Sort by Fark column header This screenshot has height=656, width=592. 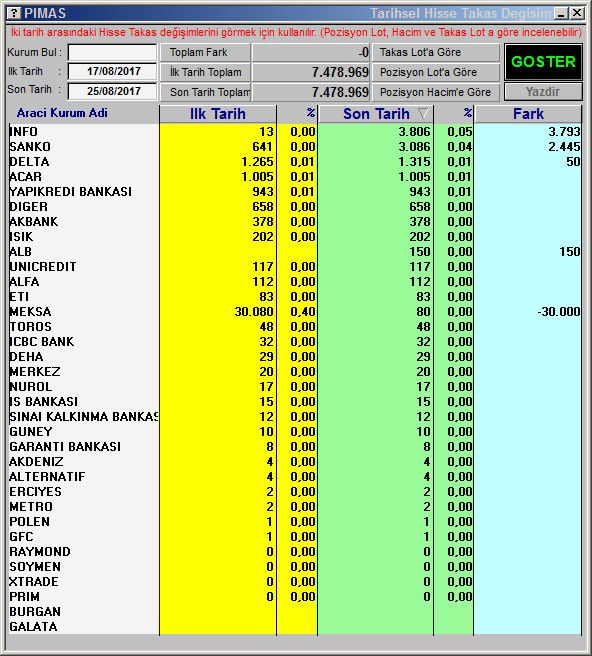[x=528, y=114]
